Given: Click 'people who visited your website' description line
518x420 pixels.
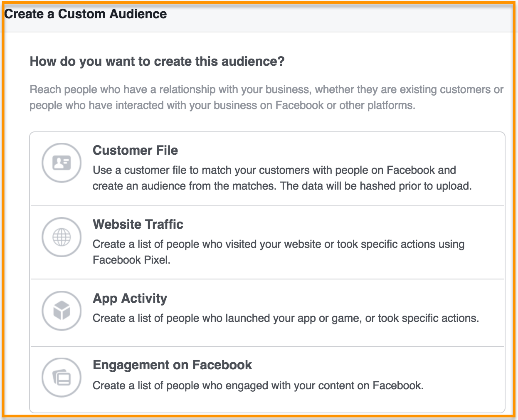Looking at the screenshot, I should tap(279, 244).
